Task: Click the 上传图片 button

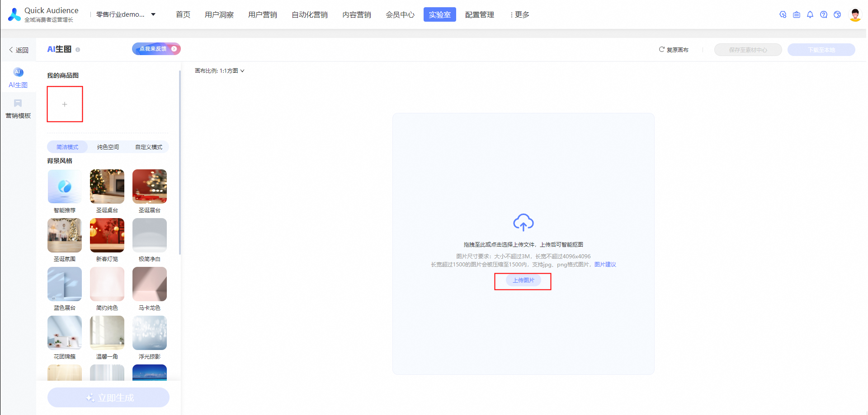Action: click(x=524, y=280)
